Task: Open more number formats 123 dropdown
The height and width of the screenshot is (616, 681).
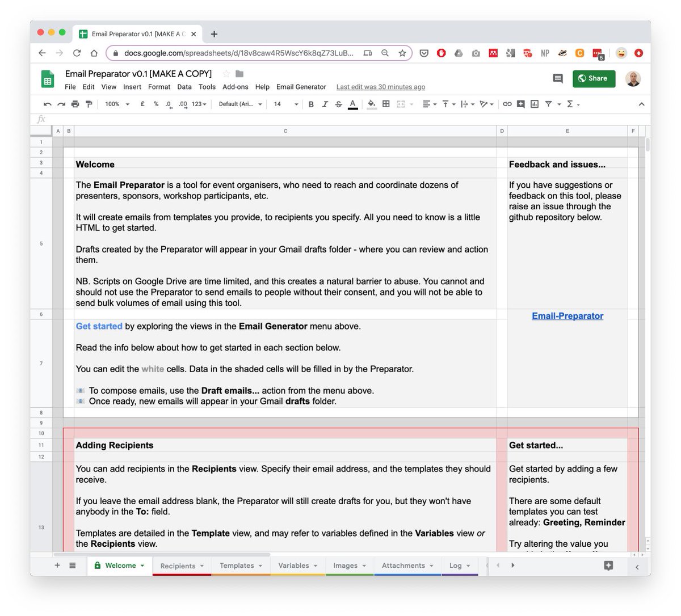Action: point(199,104)
